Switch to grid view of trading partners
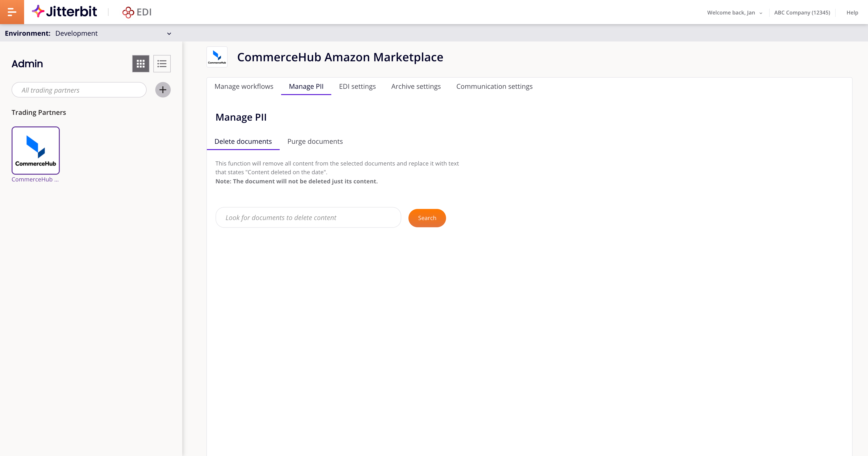 pyautogui.click(x=141, y=63)
